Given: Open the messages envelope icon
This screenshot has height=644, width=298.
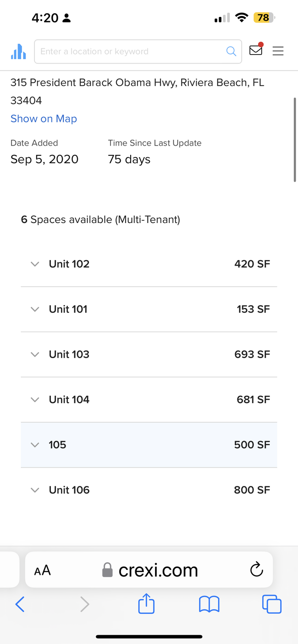Looking at the screenshot, I should pyautogui.click(x=256, y=50).
